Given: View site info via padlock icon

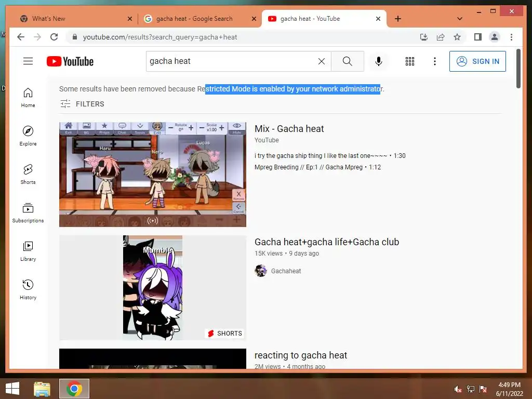Looking at the screenshot, I should [x=75, y=37].
